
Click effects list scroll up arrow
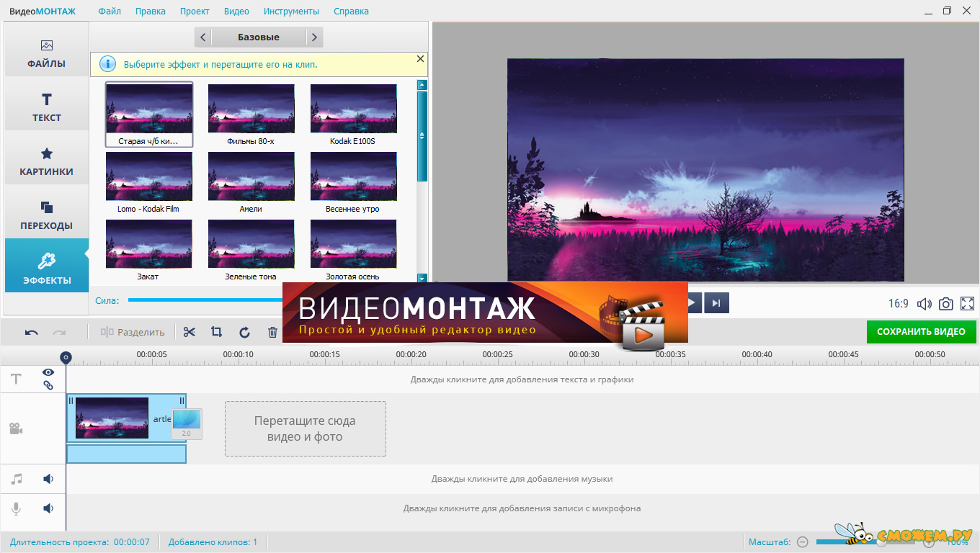pos(422,85)
